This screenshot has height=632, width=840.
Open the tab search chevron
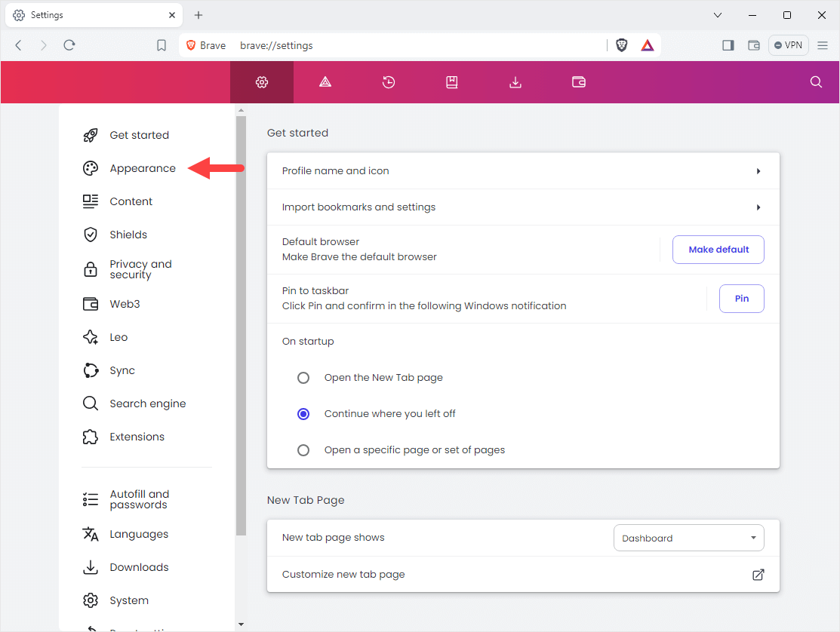pyautogui.click(x=718, y=15)
